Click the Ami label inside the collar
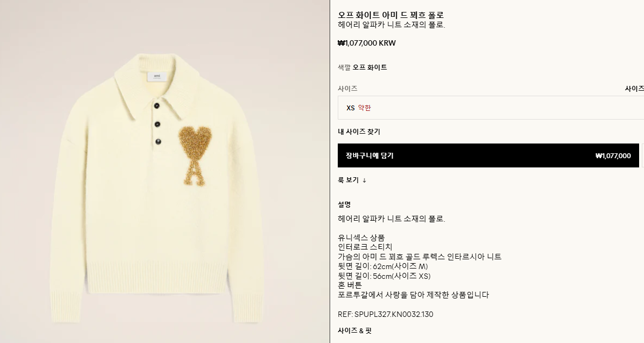This screenshot has width=644, height=343. (157, 77)
